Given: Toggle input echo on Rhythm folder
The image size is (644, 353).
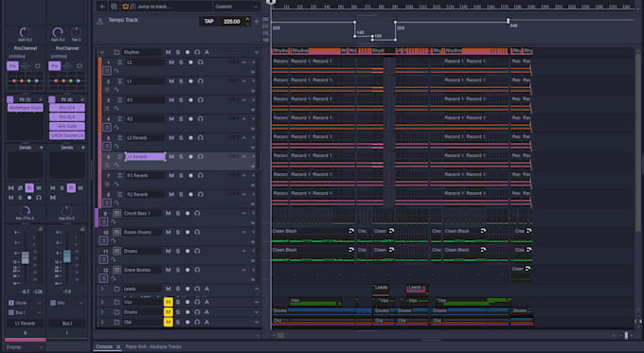Looking at the screenshot, I should pyautogui.click(x=197, y=53).
